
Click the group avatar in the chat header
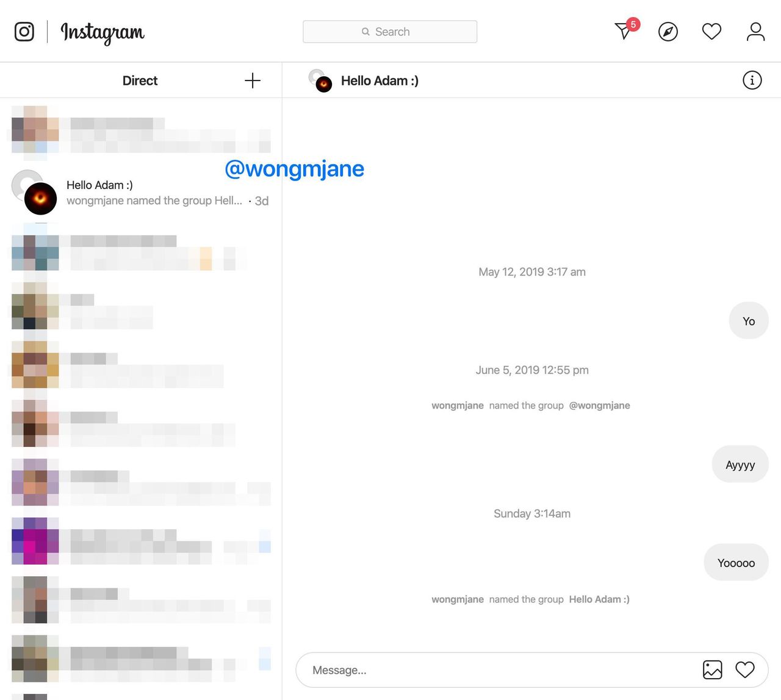(x=320, y=80)
